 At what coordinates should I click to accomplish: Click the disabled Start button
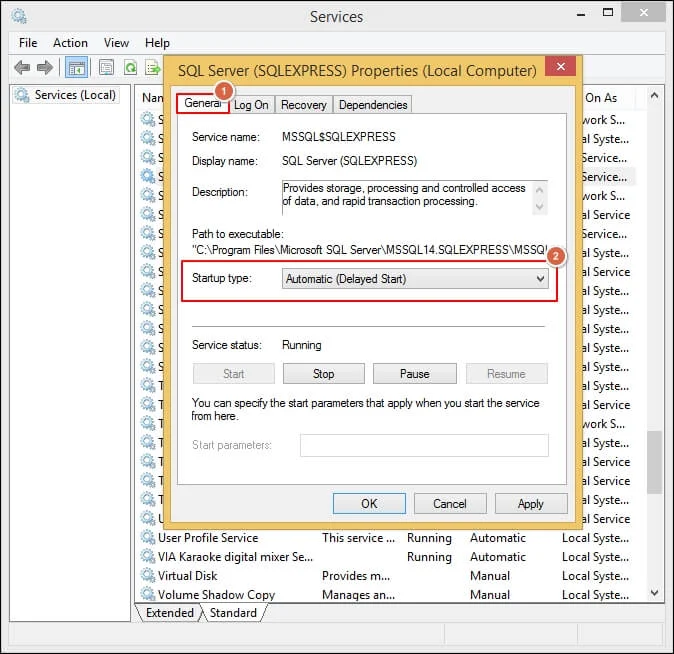tap(233, 374)
